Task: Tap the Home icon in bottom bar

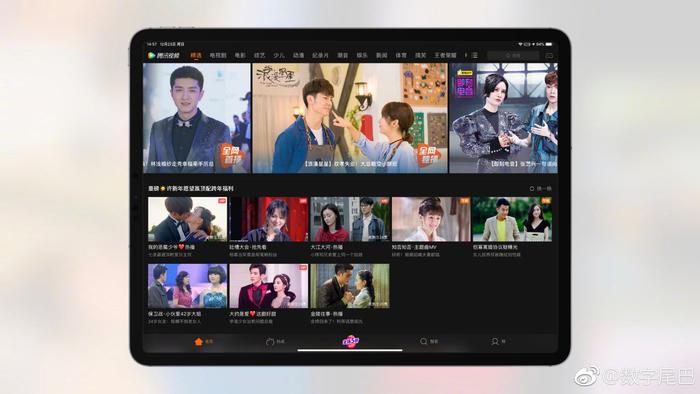Action: [199, 341]
